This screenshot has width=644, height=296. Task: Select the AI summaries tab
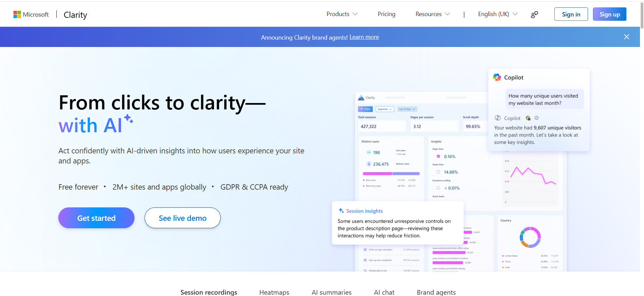[x=331, y=292]
